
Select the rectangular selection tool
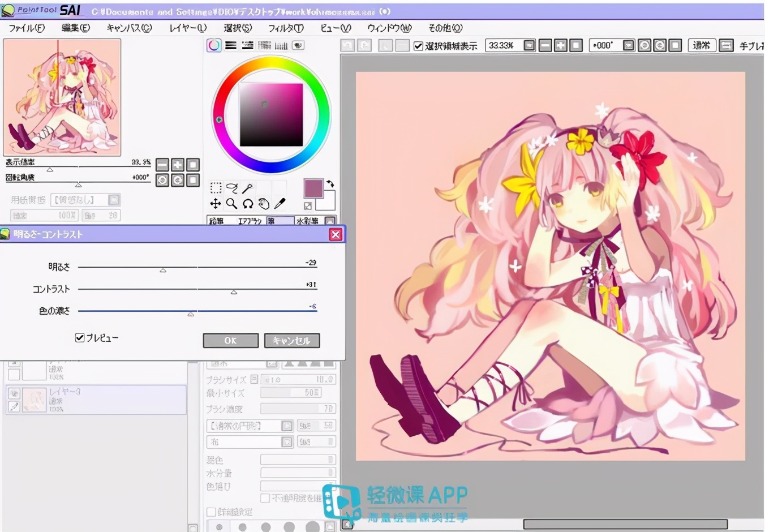click(x=216, y=188)
